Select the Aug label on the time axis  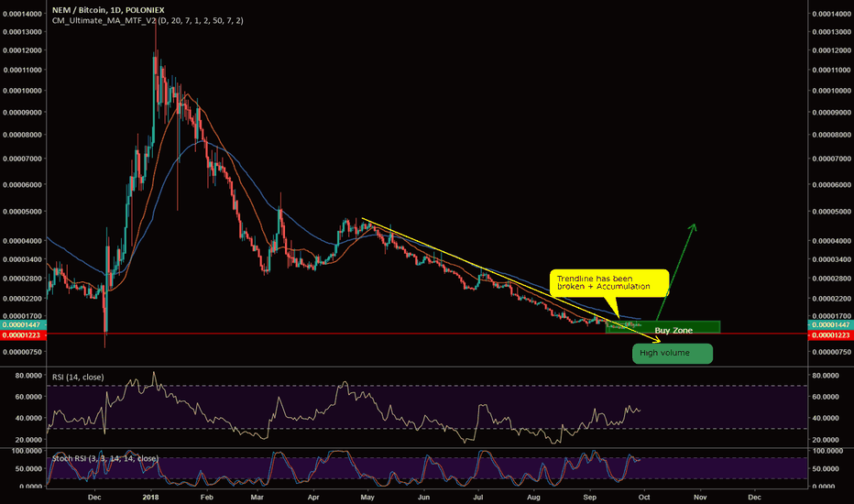point(533,497)
